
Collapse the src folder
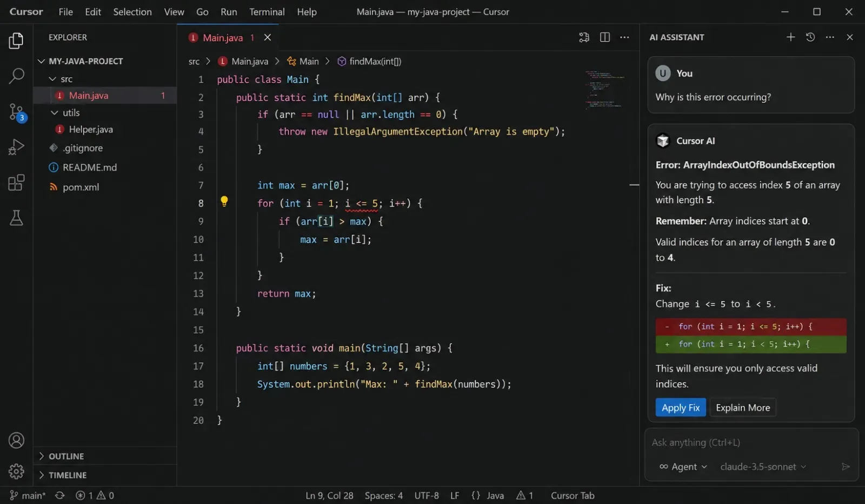(x=52, y=79)
